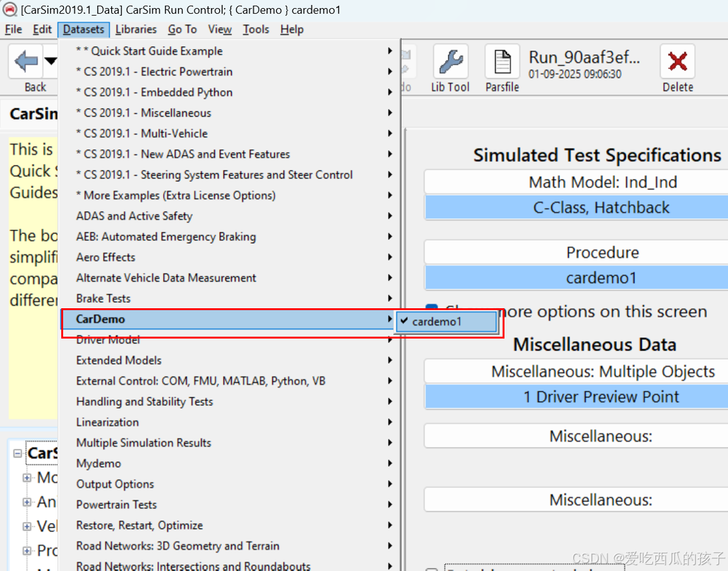Screen dimensions: 728x571
Task: Expand the Mo tree node
Action: (27, 478)
